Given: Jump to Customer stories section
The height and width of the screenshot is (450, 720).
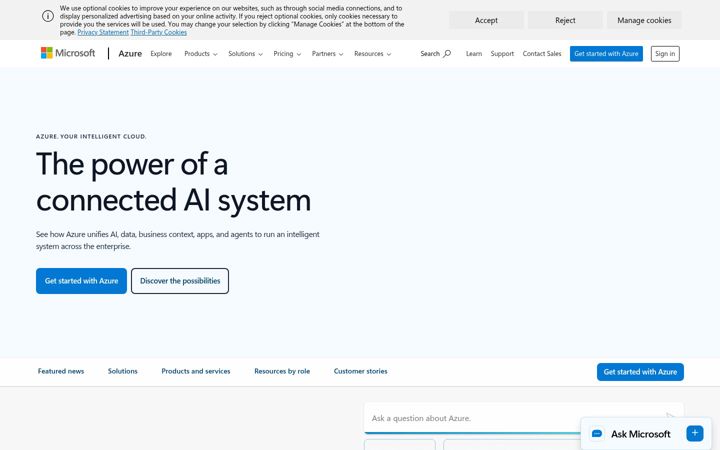Looking at the screenshot, I should pos(360,371).
